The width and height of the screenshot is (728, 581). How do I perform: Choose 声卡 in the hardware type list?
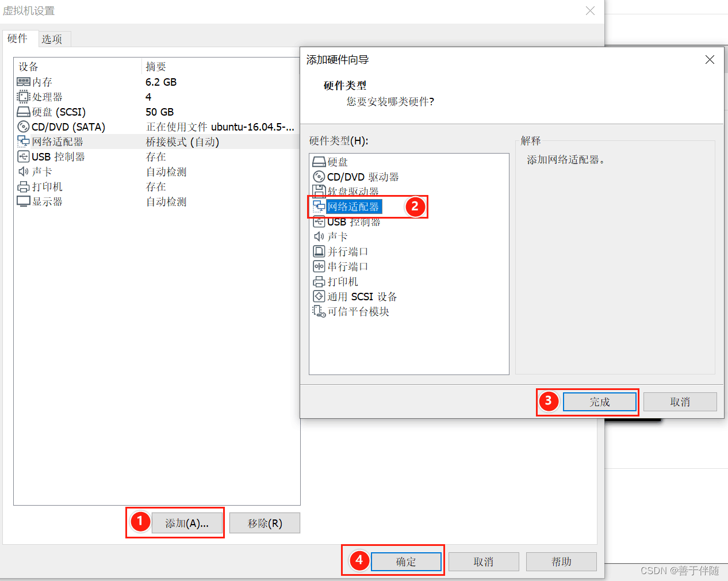pos(338,236)
